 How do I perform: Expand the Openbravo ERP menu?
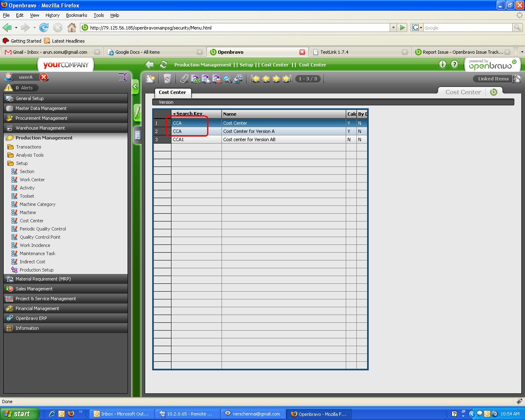click(x=66, y=318)
